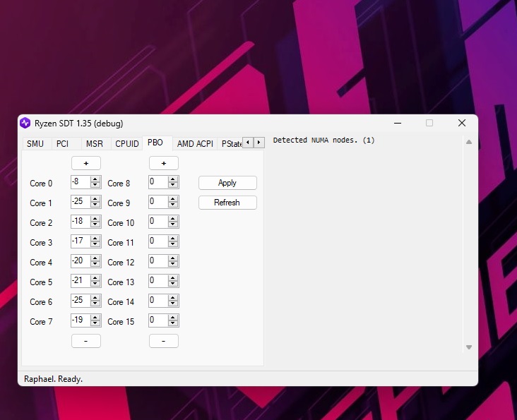Screen dimensions: 517x420
Task: Decrease Core 7 offset with down arrow
Action: (95, 323)
